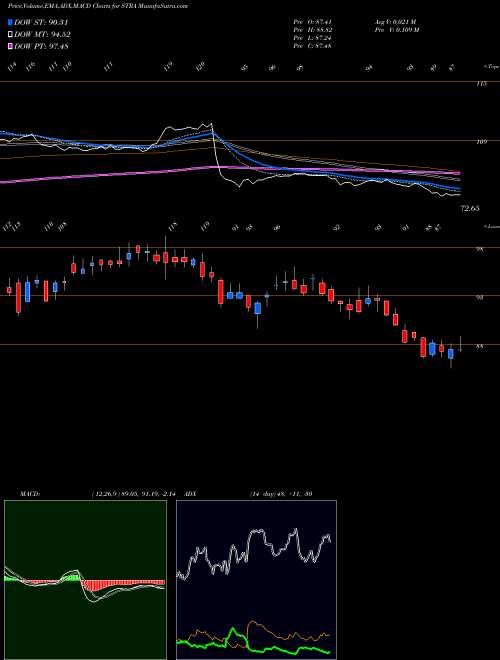Select the 'DOW MT: 94.52' legend text
The image size is (500, 660).
click(x=42, y=34)
